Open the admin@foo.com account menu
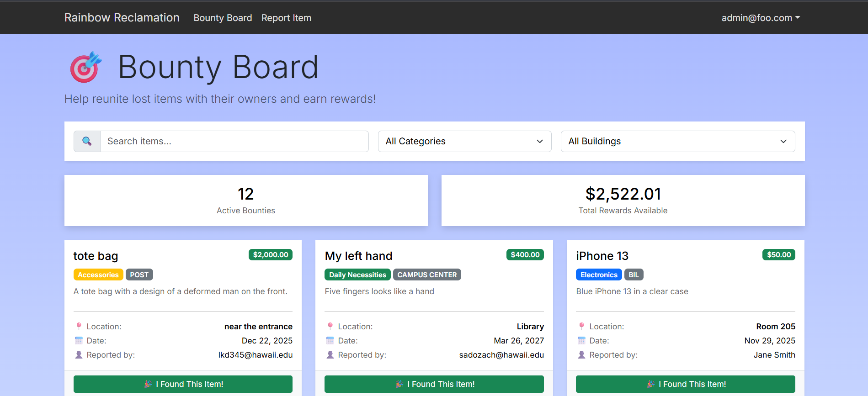The width and height of the screenshot is (868, 396). tap(760, 18)
